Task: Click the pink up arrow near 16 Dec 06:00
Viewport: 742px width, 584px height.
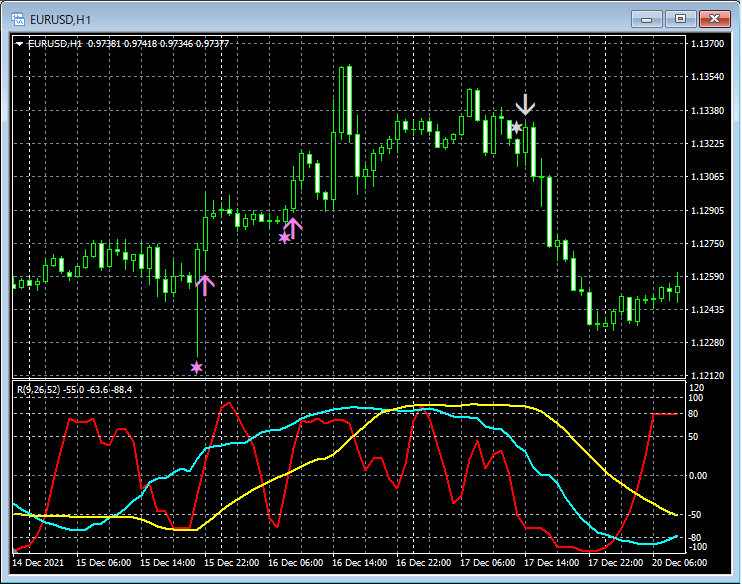Action: coord(293,227)
